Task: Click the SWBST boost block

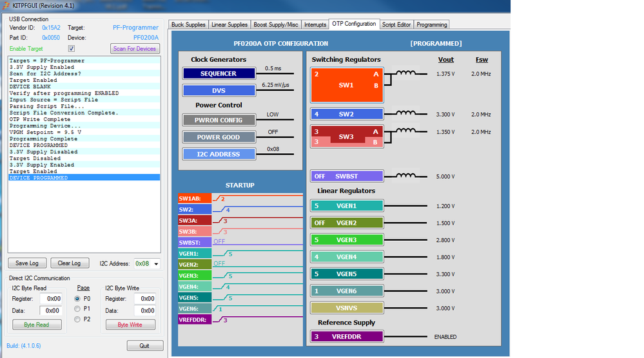Action: [x=347, y=176]
